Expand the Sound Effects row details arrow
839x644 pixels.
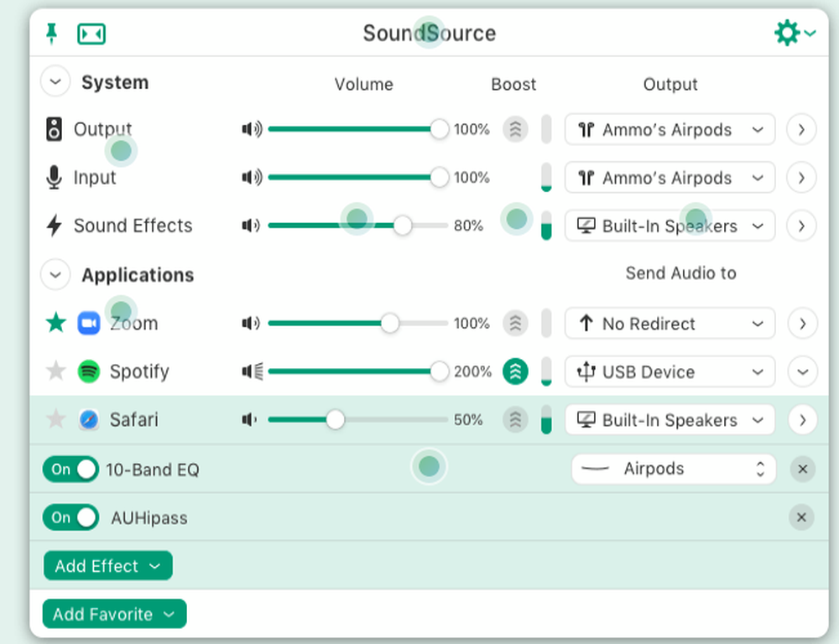801,226
